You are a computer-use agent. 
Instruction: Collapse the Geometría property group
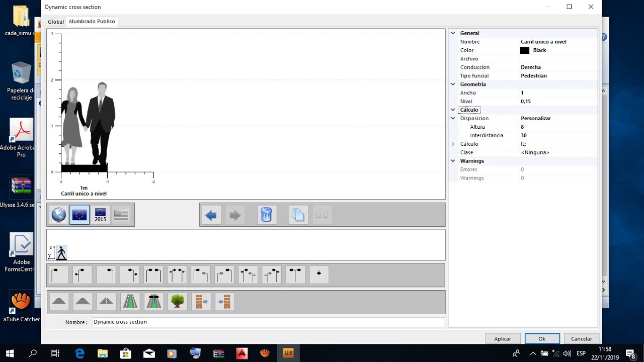point(453,84)
